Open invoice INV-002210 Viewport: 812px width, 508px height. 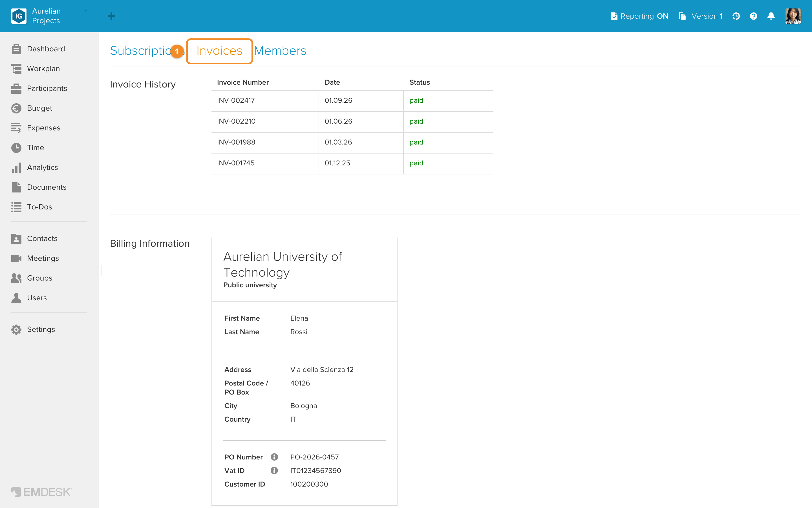(x=236, y=121)
